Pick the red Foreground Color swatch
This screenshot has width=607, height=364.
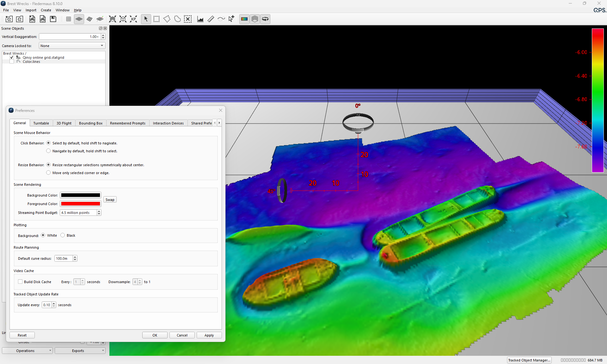[x=81, y=204]
